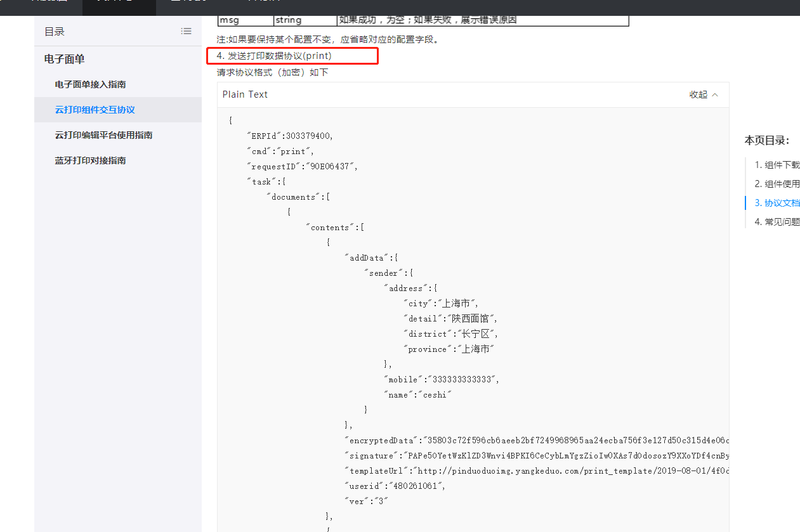
Task: Collapse the code block with the 收起 chevron
Action: tap(704, 94)
